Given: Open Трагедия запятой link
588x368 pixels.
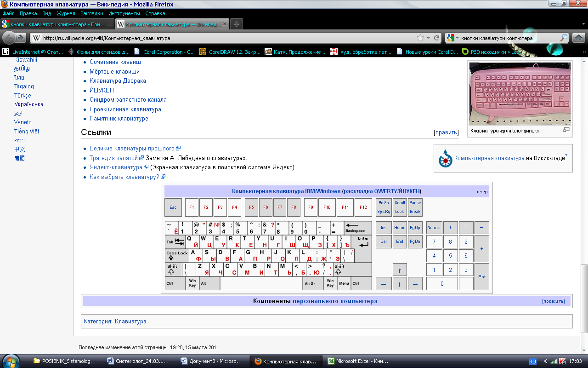Looking at the screenshot, I should tap(113, 158).
